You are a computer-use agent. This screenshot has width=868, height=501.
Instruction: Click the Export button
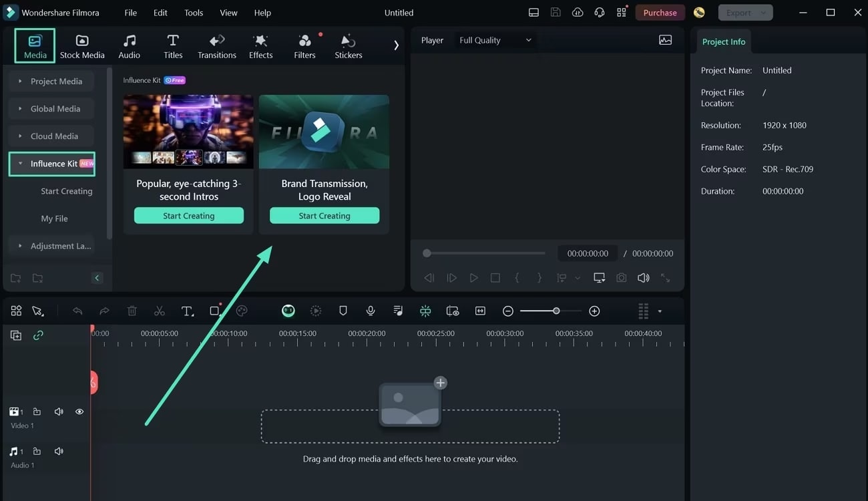click(x=745, y=13)
